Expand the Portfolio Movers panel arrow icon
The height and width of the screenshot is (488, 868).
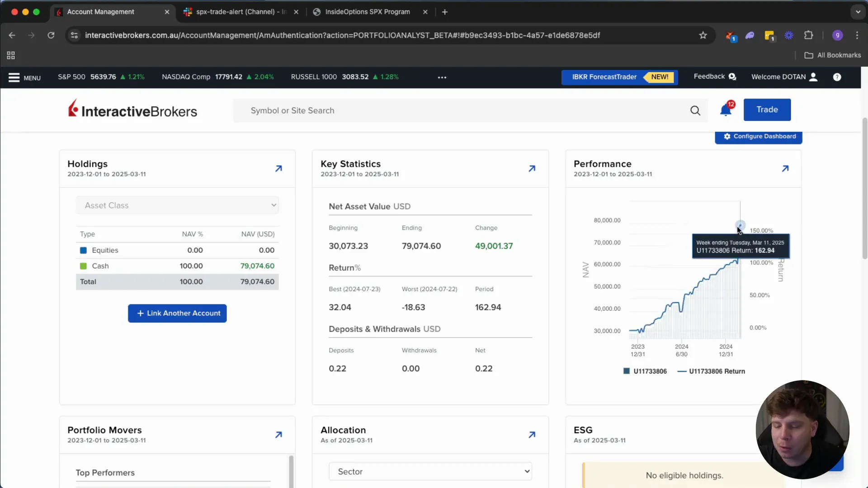(278, 435)
